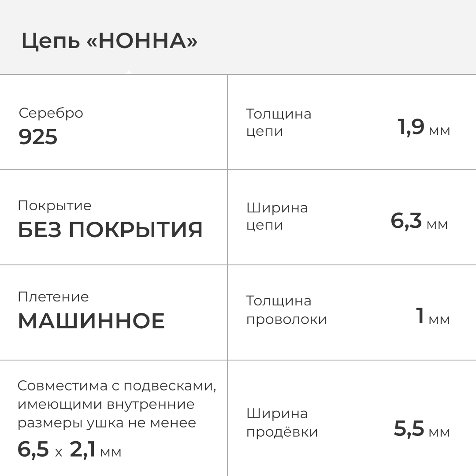The height and width of the screenshot is (476, 476).
Task: Click the 1 мм wire thickness value
Action: coord(432,316)
